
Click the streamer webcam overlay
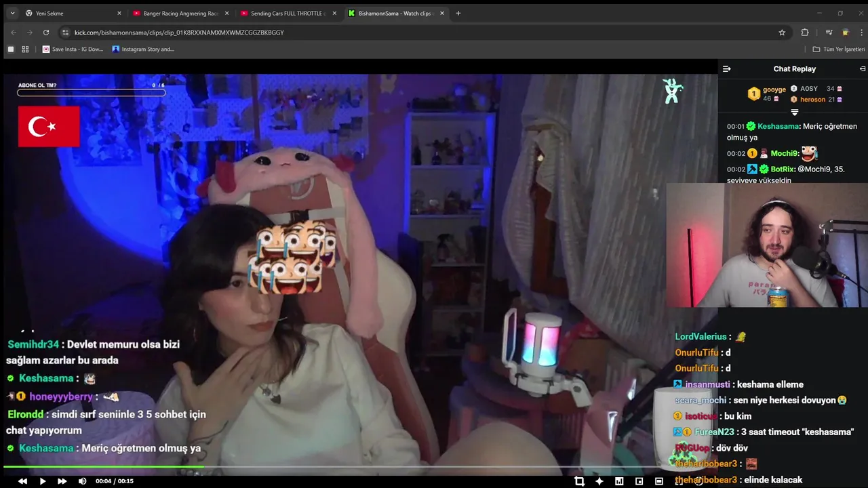click(x=767, y=245)
